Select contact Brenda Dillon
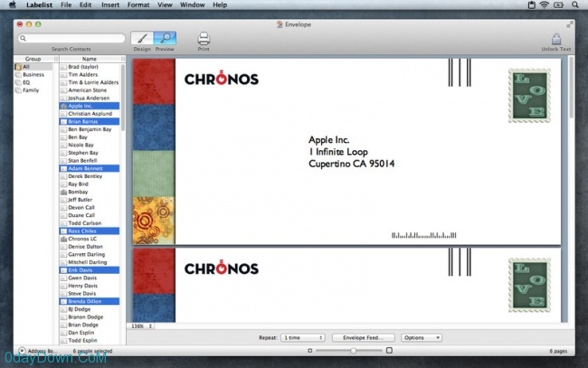588x368 pixels. [90, 301]
